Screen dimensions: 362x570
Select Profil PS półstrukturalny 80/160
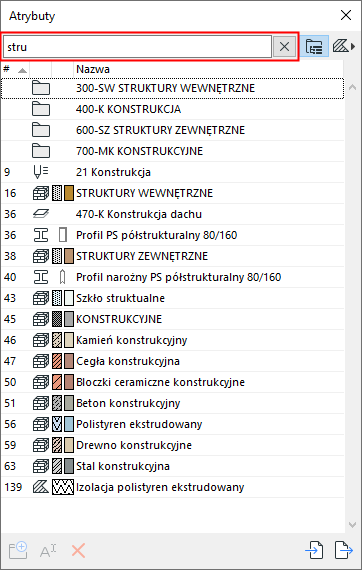pyautogui.click(x=173, y=235)
